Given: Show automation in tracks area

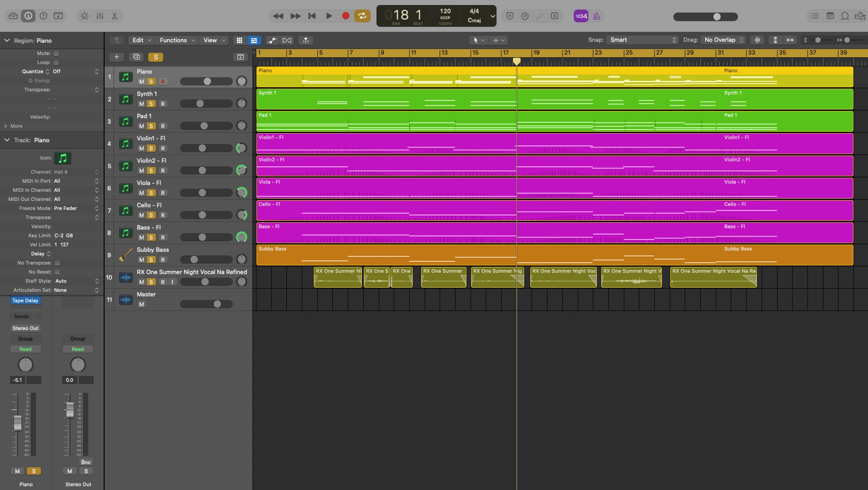Looking at the screenshot, I should tap(272, 40).
